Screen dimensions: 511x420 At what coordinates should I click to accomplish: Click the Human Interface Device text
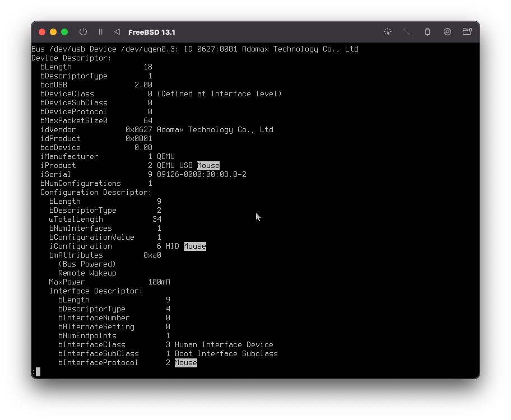pyautogui.click(x=224, y=345)
